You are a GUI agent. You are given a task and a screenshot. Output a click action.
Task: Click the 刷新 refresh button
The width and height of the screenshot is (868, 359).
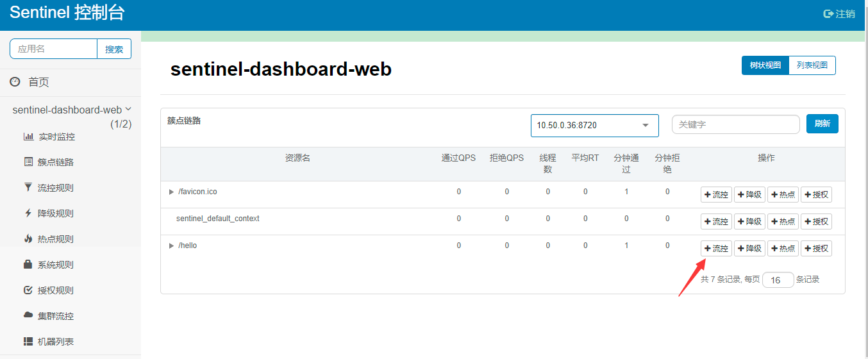(x=822, y=124)
